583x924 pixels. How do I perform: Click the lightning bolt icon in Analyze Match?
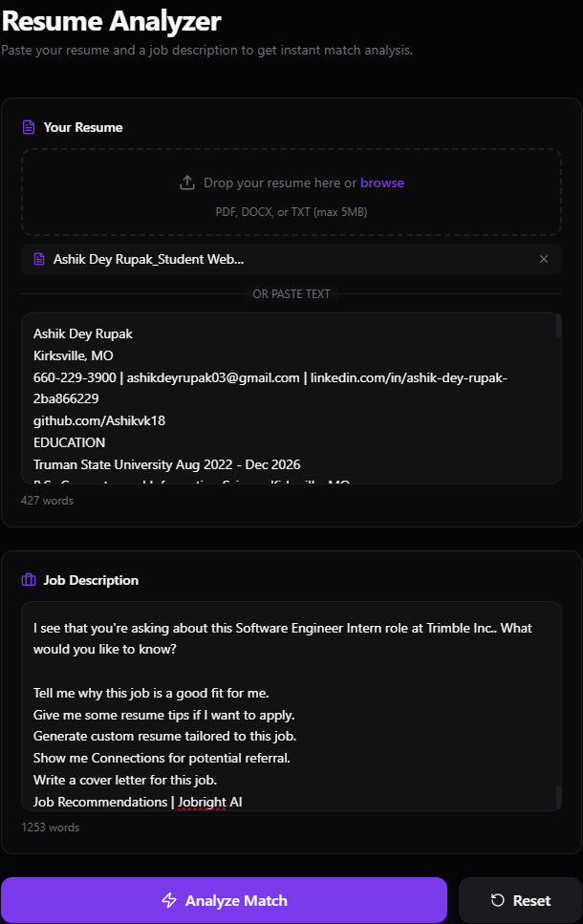point(169,900)
